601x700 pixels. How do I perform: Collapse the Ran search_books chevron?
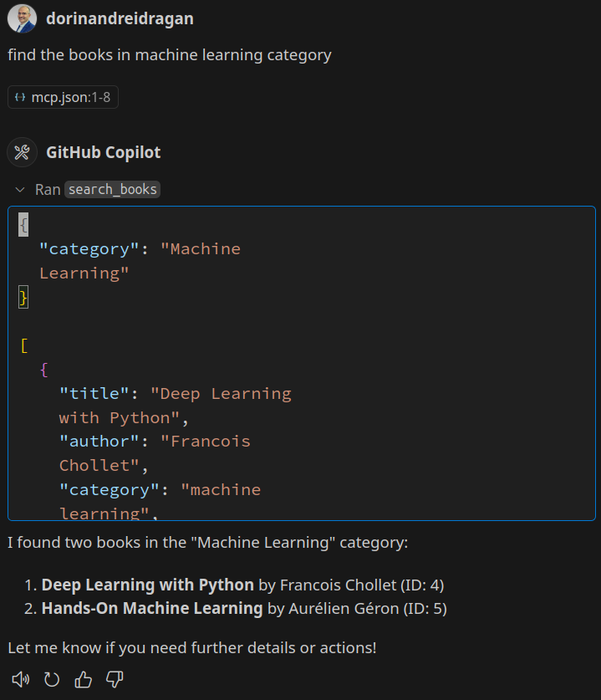click(x=20, y=190)
